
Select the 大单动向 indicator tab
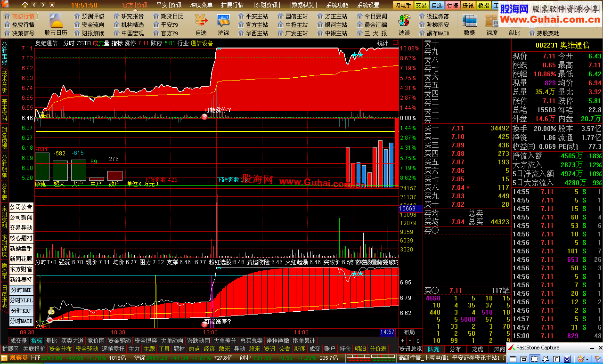tap(172, 340)
